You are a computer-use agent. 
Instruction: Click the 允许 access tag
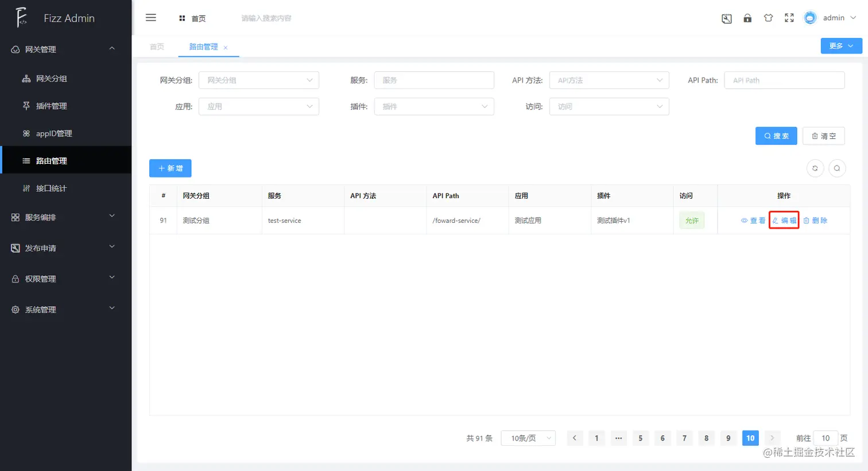click(x=692, y=221)
